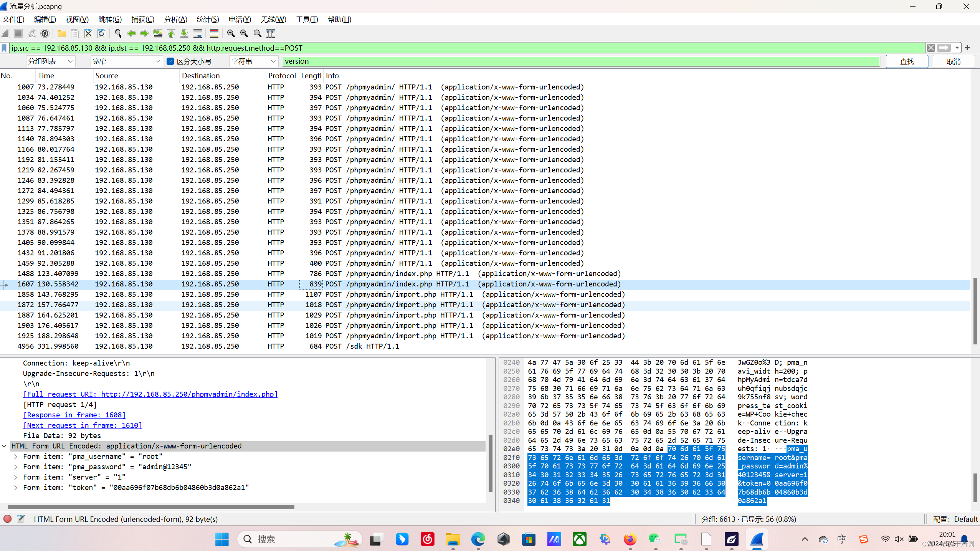Open the 统计(S) menu

208,20
